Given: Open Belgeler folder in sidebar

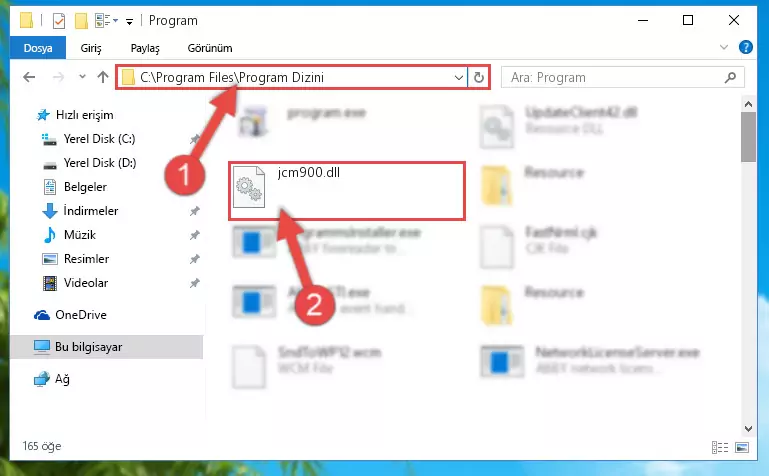Looking at the screenshot, I should 85,187.
